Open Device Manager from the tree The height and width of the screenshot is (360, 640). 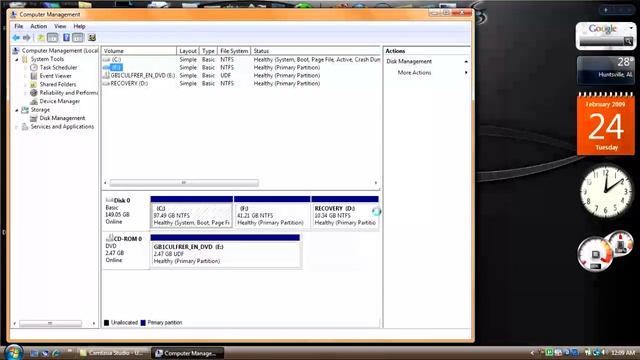click(x=60, y=101)
